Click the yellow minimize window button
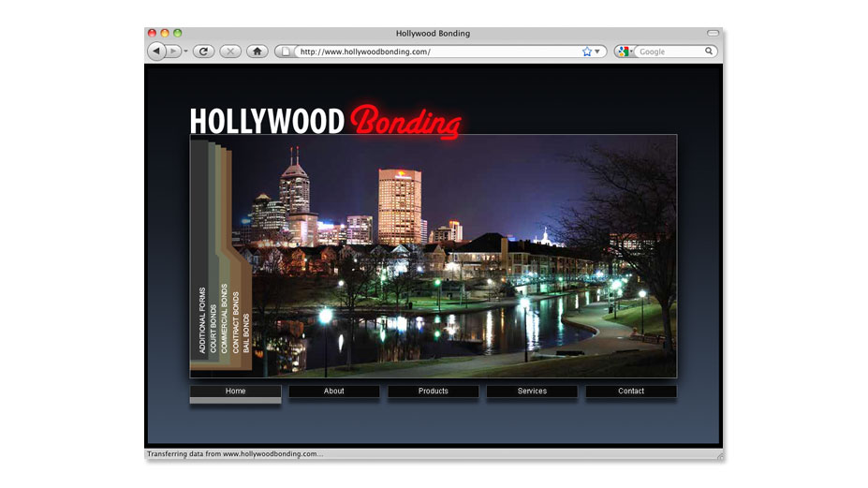This screenshot has height=488, width=868. click(165, 33)
